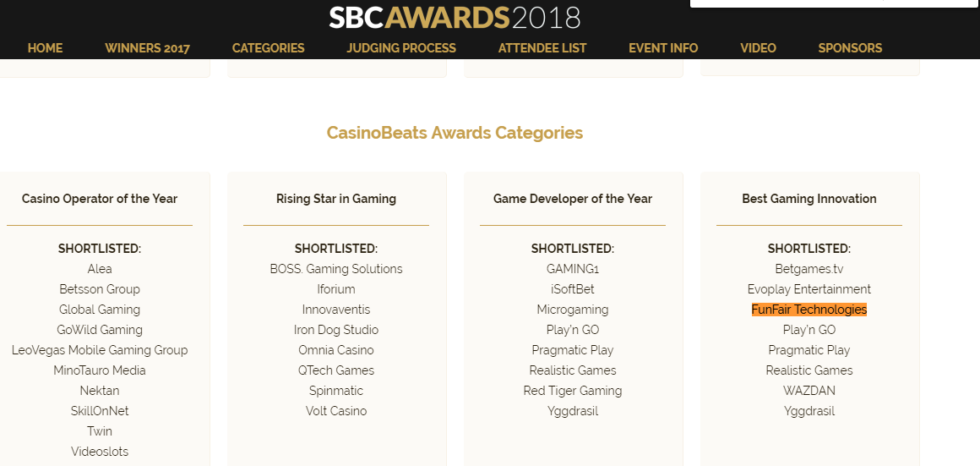The height and width of the screenshot is (466, 980).
Task: Click the Rising Star in Gaming heading
Action: tap(336, 199)
